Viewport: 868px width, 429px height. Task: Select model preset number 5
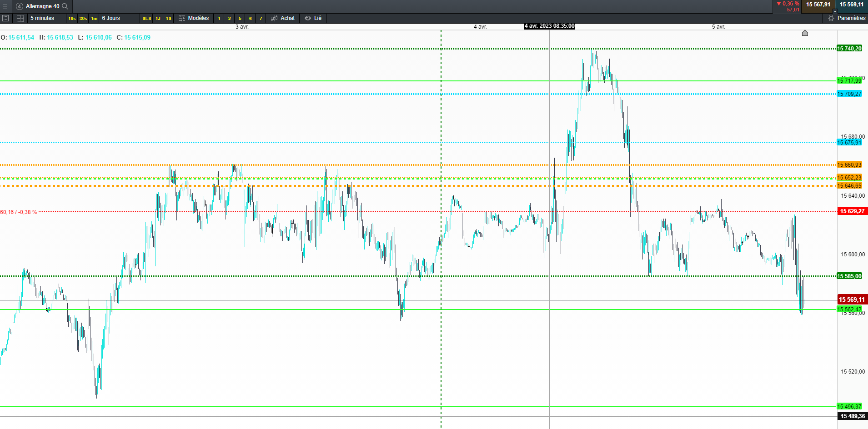[x=240, y=18]
